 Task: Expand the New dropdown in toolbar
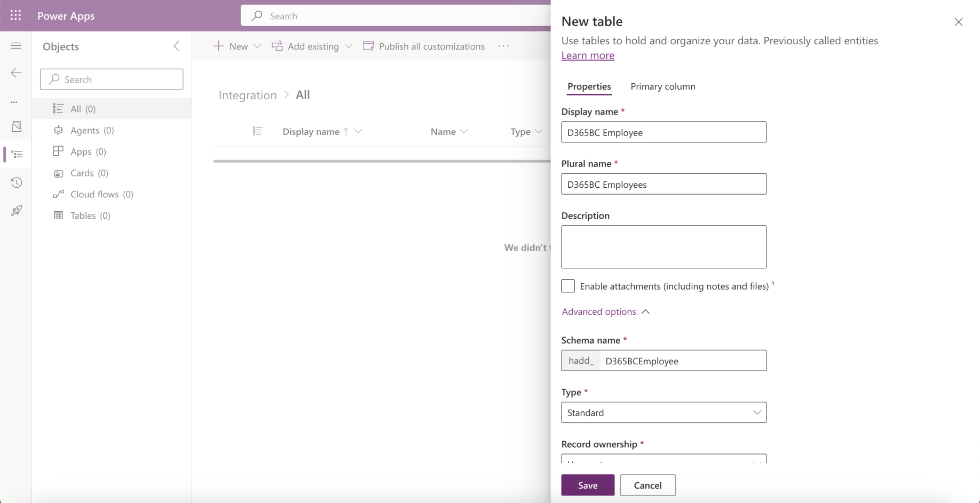(x=257, y=46)
